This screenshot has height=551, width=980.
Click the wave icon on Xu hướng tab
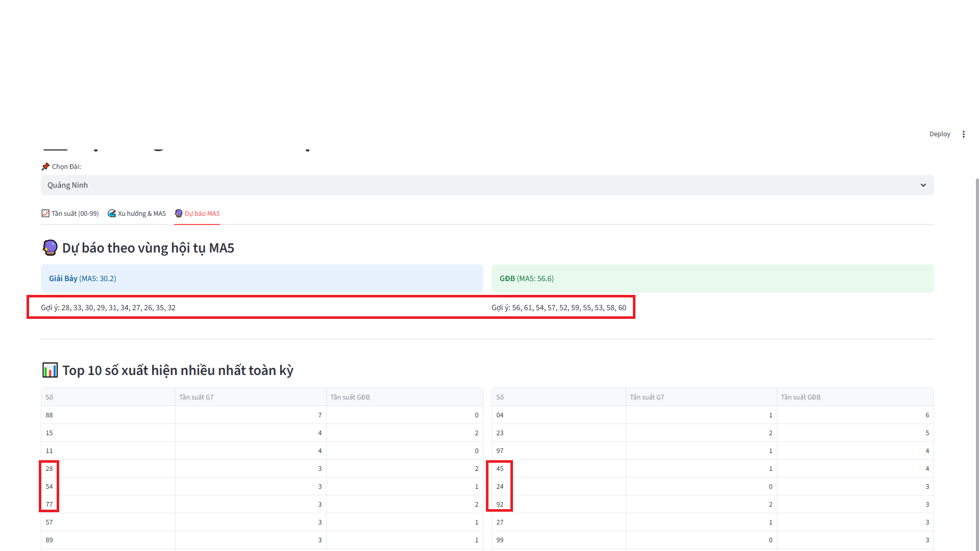click(112, 213)
